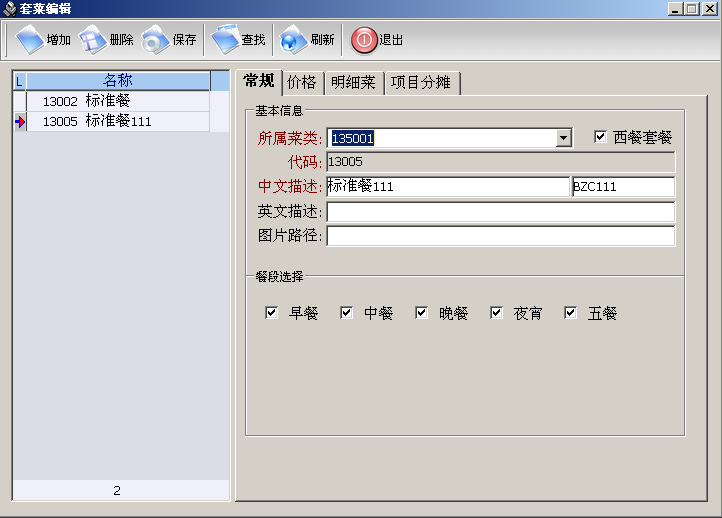The width and height of the screenshot is (722, 518).
Task: Click the 增加 (Add) toolbar icon
Action: 43,40
